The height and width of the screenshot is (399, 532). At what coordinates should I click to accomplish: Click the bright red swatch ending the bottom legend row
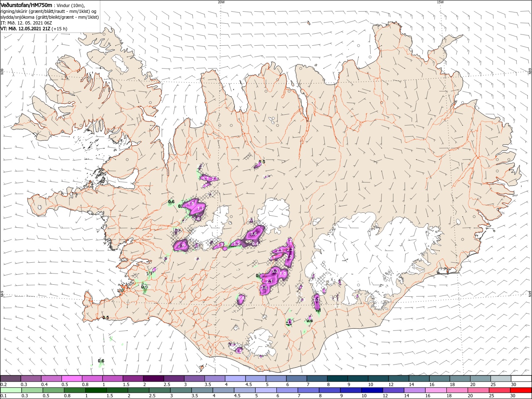521,390
